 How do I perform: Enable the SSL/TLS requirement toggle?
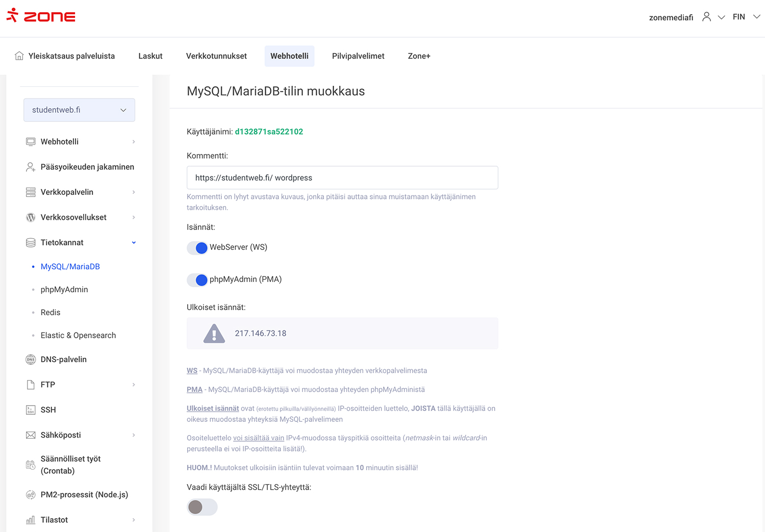(202, 507)
